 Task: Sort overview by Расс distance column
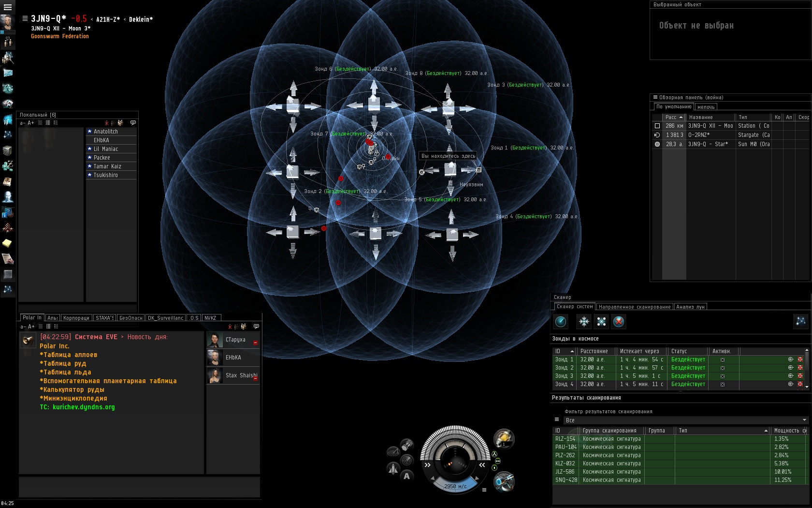(674, 117)
